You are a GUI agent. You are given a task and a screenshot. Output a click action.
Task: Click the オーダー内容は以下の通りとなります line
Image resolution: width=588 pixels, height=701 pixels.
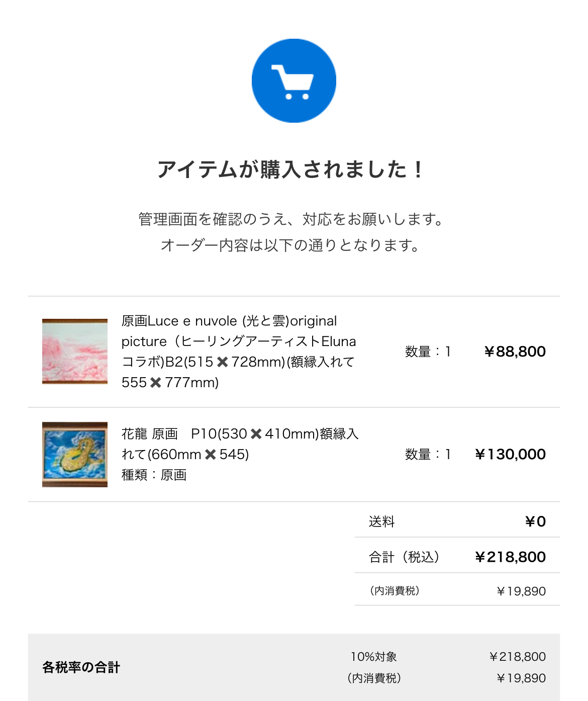(x=290, y=245)
